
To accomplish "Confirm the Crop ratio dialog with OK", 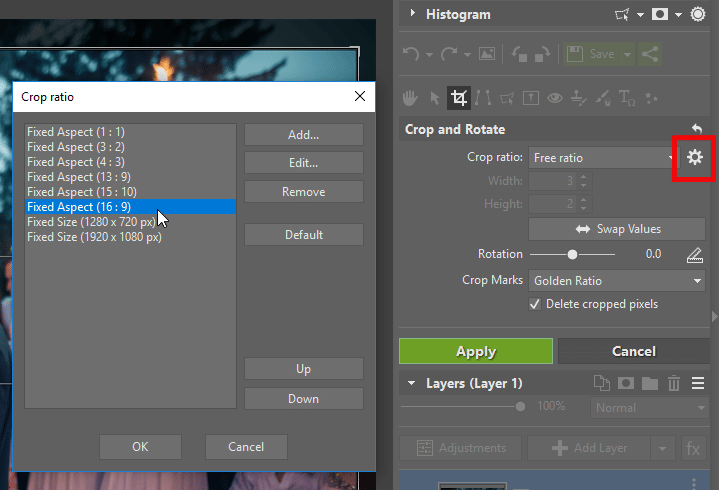I will (x=140, y=447).
